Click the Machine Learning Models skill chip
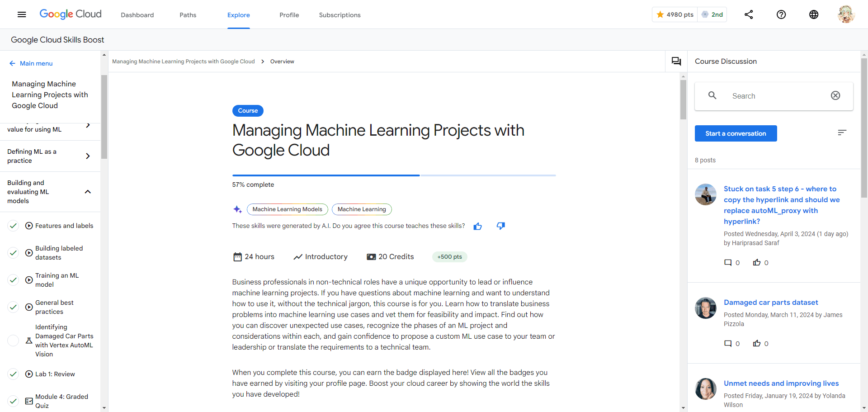Viewport: 868px width, 412px height. coord(288,209)
